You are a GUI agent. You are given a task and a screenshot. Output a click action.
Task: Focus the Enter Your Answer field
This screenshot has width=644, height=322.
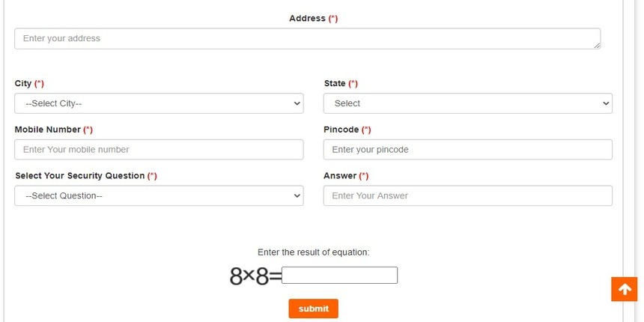[x=467, y=195]
